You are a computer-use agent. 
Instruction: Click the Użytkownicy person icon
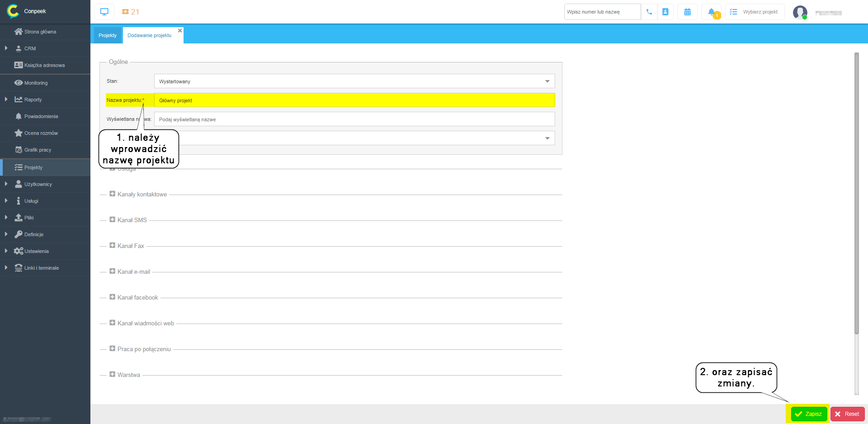tap(19, 184)
